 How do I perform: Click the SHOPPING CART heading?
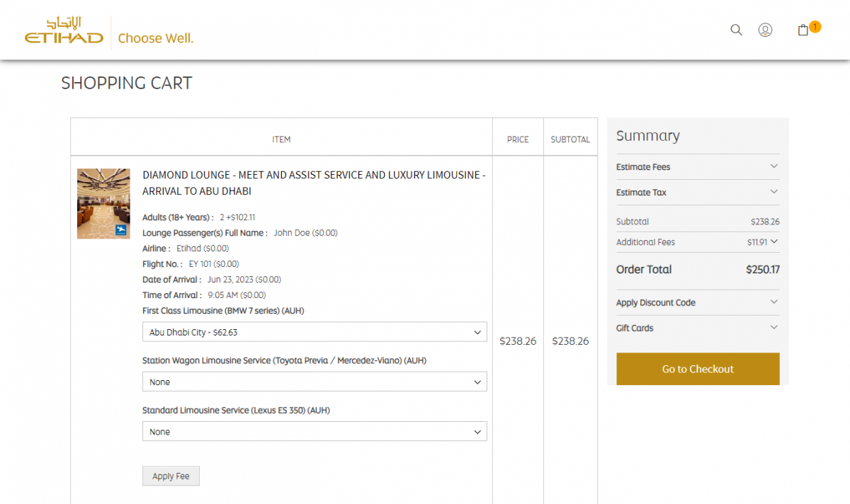(127, 83)
